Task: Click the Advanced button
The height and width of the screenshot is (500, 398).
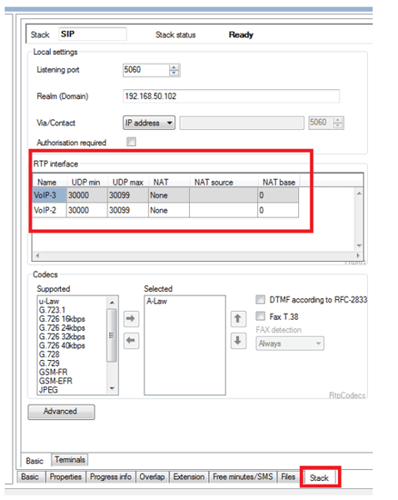Action: tap(61, 412)
